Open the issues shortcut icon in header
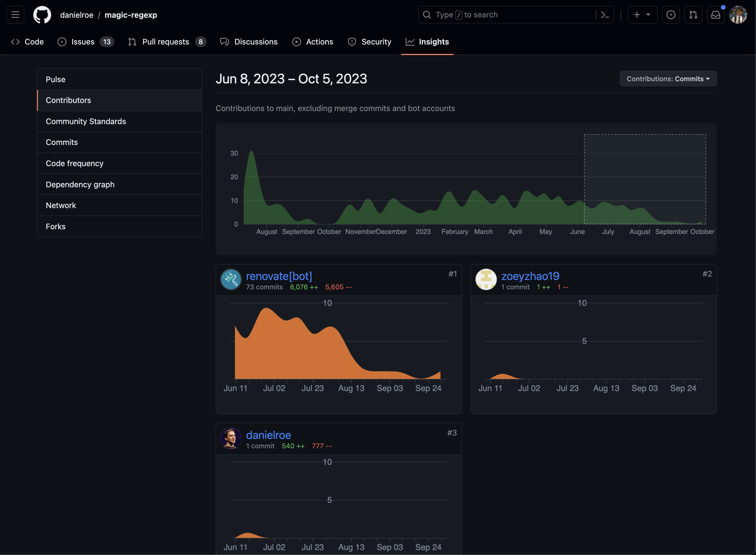The width and height of the screenshot is (756, 555). pyautogui.click(x=671, y=15)
